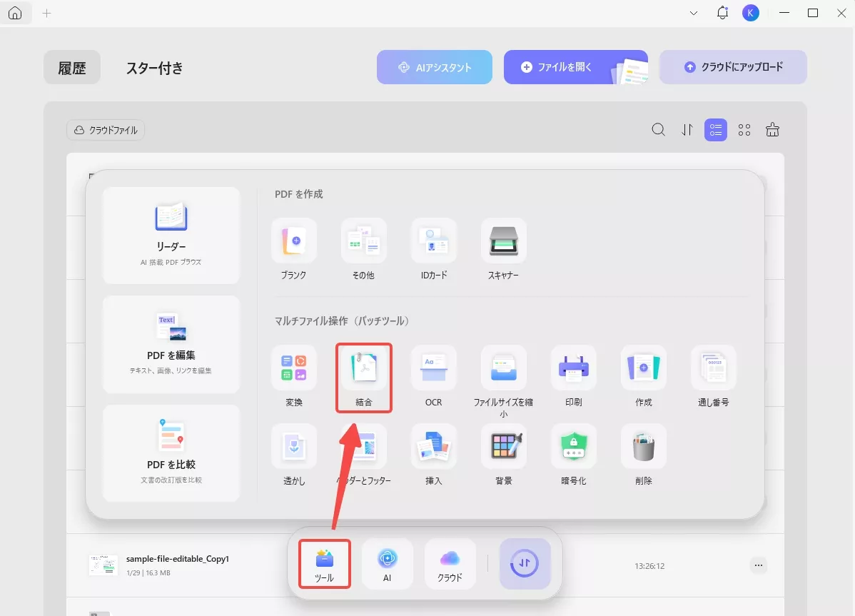Image resolution: width=855 pixels, height=616 pixels.
Task: Open the K user account avatar
Action: pyautogui.click(x=751, y=13)
